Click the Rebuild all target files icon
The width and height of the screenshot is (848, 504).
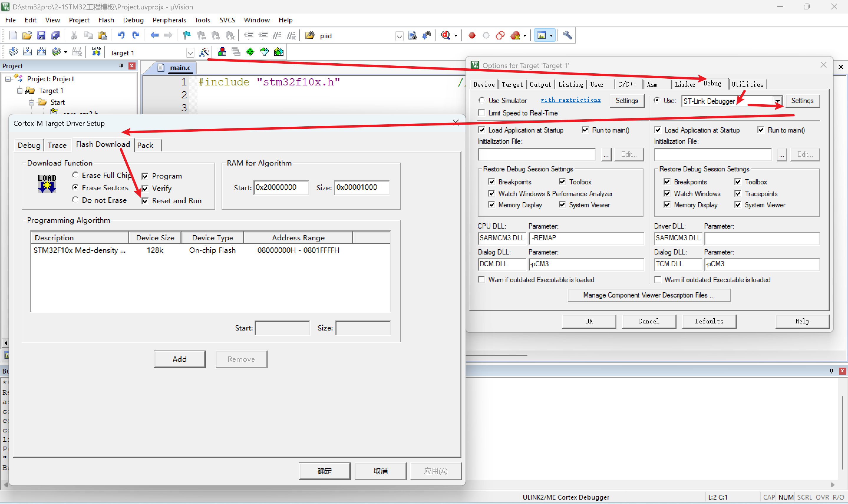click(x=42, y=52)
